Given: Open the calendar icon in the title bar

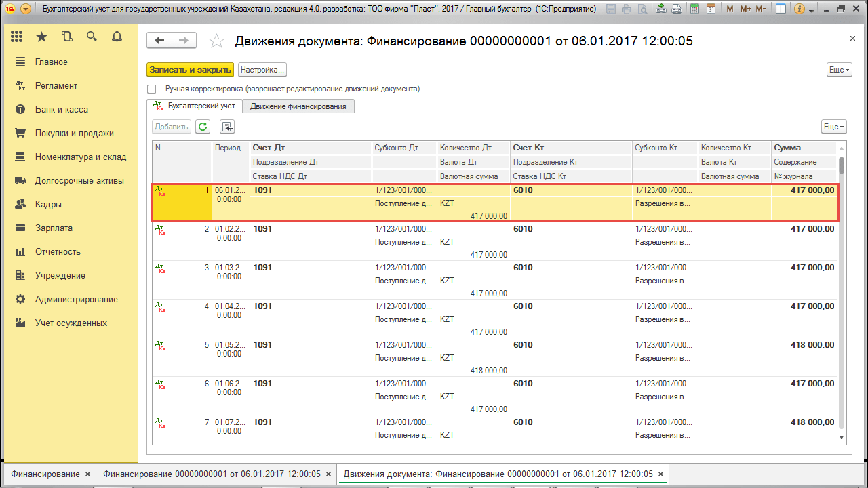Looking at the screenshot, I should coord(712,9).
